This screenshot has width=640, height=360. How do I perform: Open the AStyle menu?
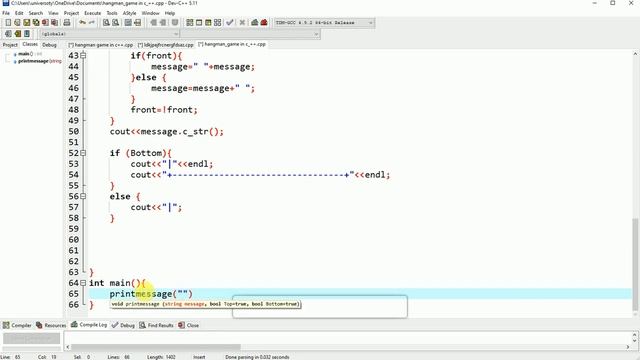(x=129, y=13)
